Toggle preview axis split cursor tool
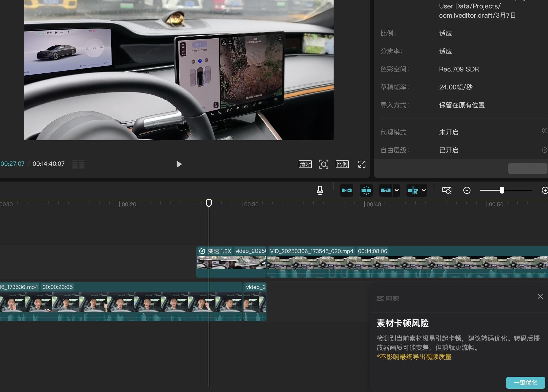Viewport: 548px width, 392px height. pos(413,190)
